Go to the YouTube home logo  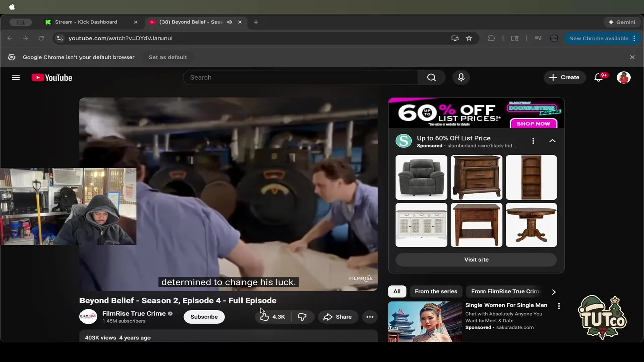pos(52,78)
